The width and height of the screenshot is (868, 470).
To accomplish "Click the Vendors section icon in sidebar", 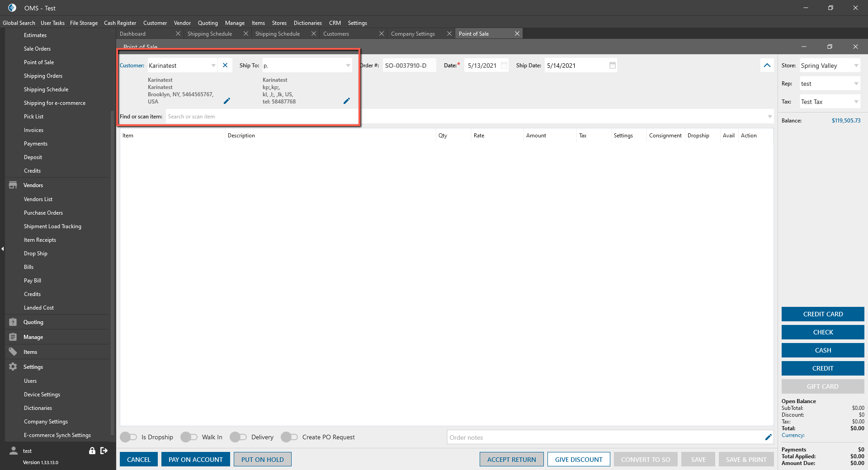I will pyautogui.click(x=13, y=185).
